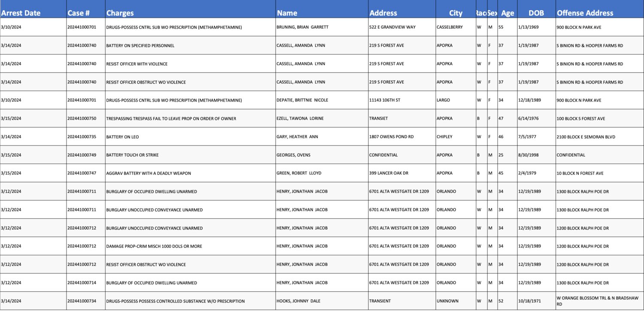This screenshot has width=644, height=311.
Task: Click the CONFIDENTIAL cell under Offense Address
Action: pyautogui.click(x=571, y=155)
